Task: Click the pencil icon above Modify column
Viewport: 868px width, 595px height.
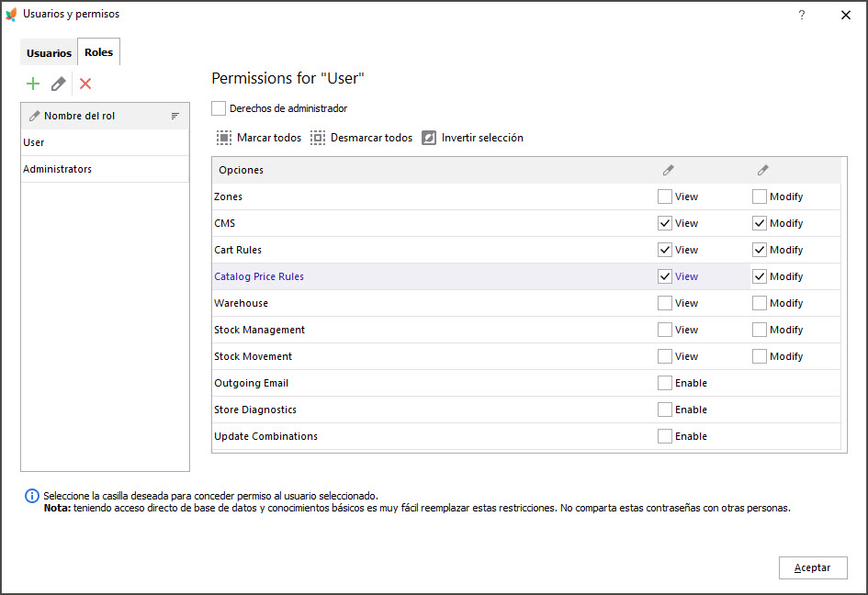Action: (762, 170)
